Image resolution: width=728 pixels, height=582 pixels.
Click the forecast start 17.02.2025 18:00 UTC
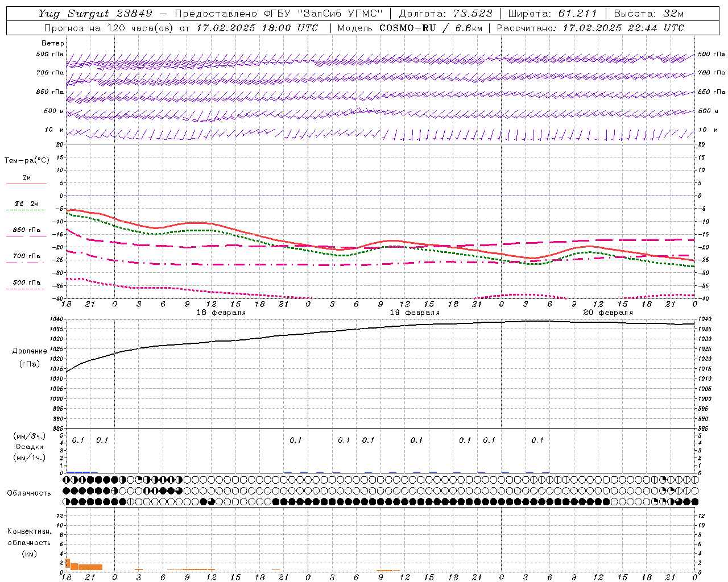257,28
